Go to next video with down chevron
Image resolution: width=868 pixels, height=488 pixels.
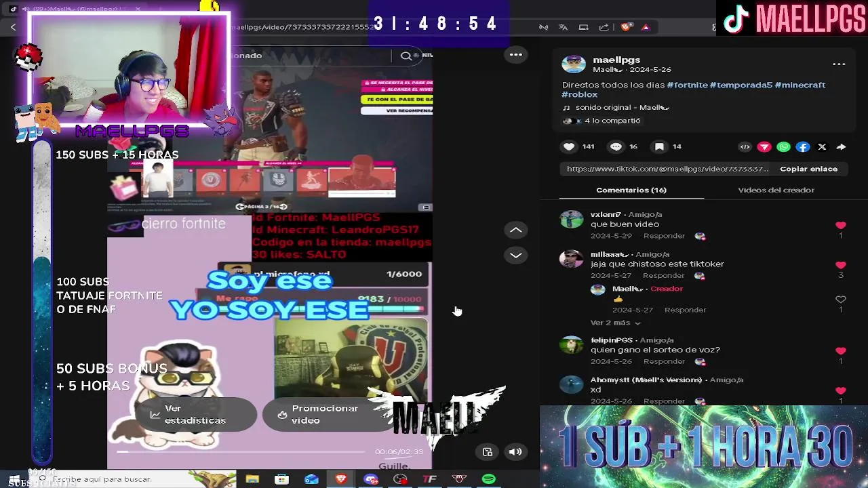pyautogui.click(x=516, y=256)
